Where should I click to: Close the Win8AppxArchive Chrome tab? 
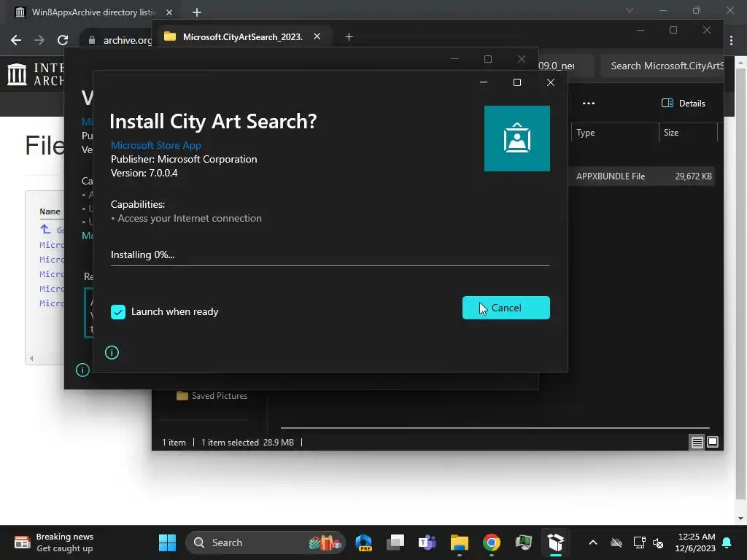[169, 12]
